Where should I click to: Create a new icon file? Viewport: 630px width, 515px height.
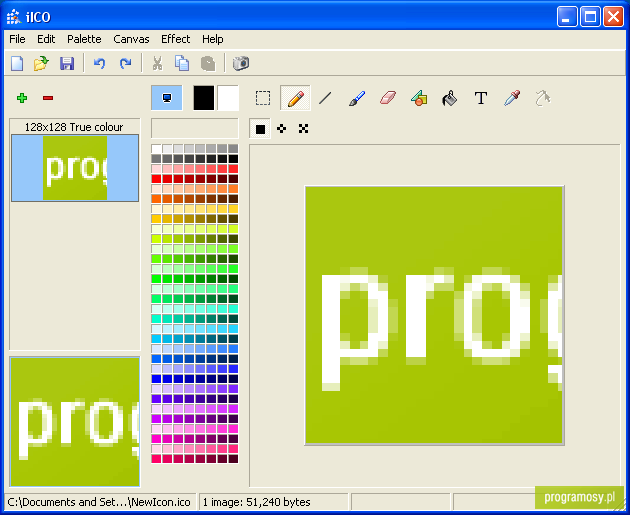click(17, 63)
